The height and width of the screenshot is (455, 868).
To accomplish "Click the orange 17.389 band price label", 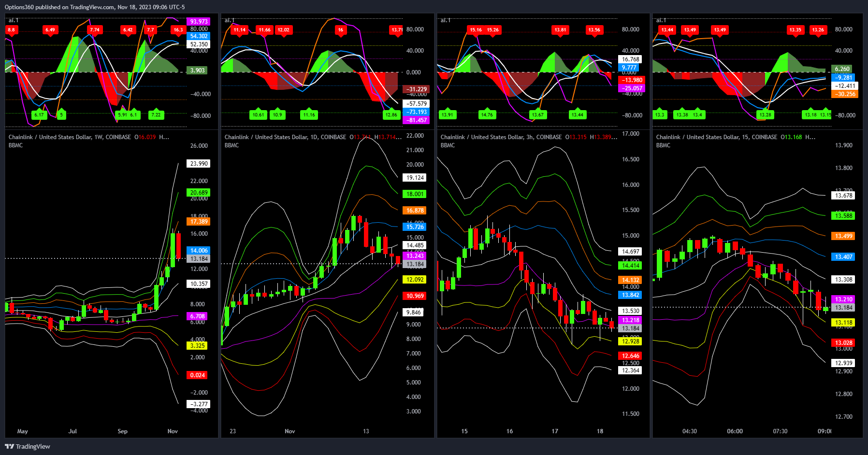I will point(199,222).
